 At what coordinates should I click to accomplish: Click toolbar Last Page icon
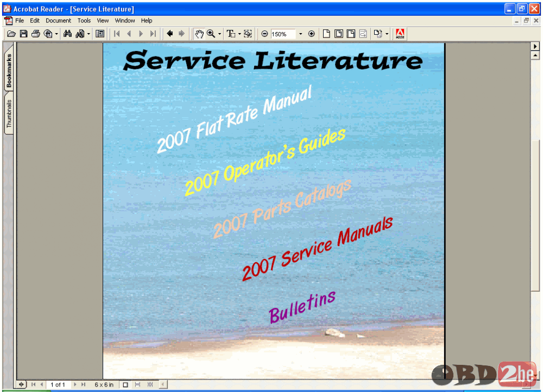pos(153,34)
